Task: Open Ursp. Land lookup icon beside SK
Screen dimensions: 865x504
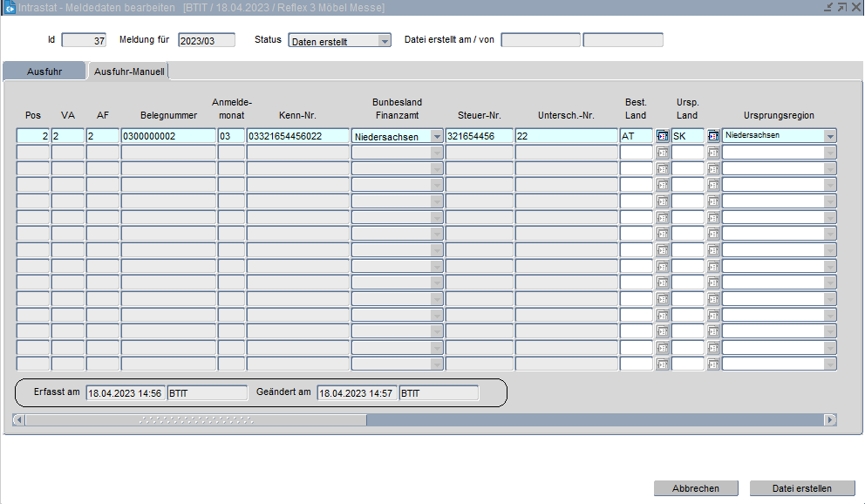Action: (x=712, y=136)
